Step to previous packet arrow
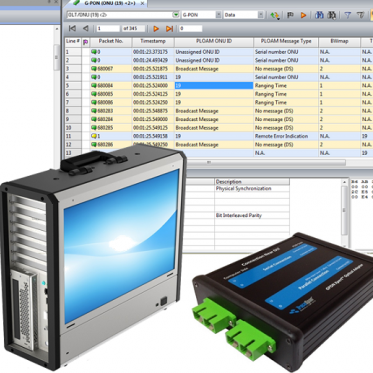373x373 pixels. 86,29
